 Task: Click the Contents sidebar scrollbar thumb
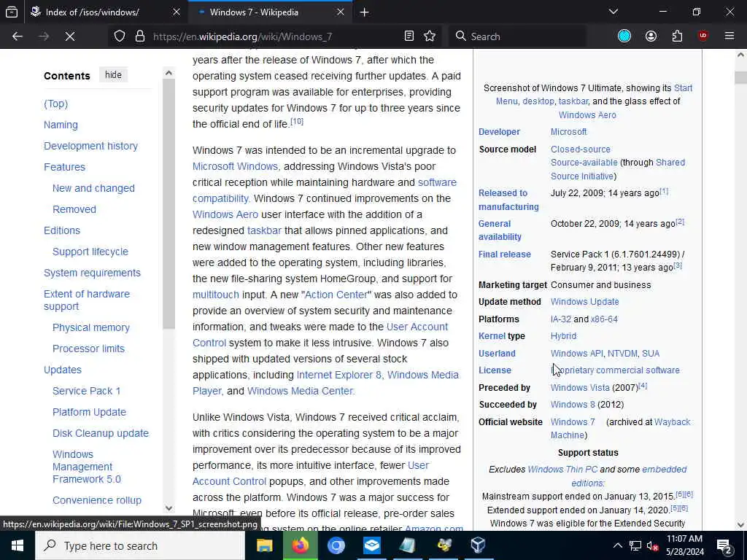pyautogui.click(x=169, y=205)
